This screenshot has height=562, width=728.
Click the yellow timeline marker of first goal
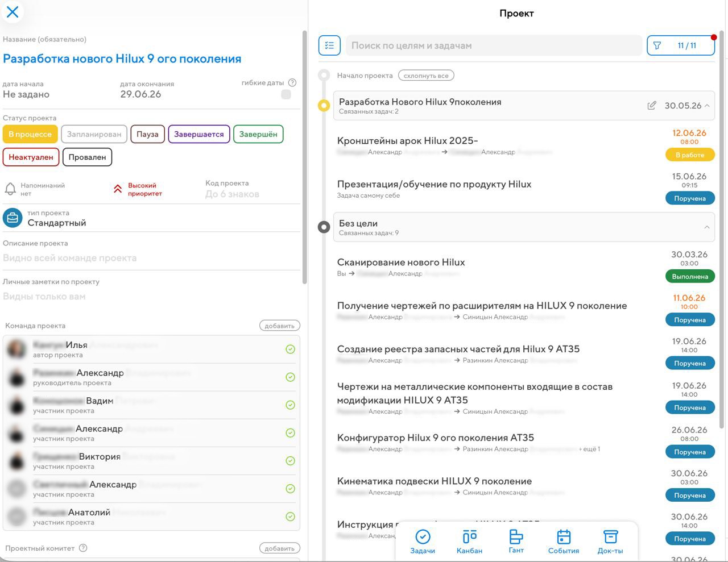324,105
